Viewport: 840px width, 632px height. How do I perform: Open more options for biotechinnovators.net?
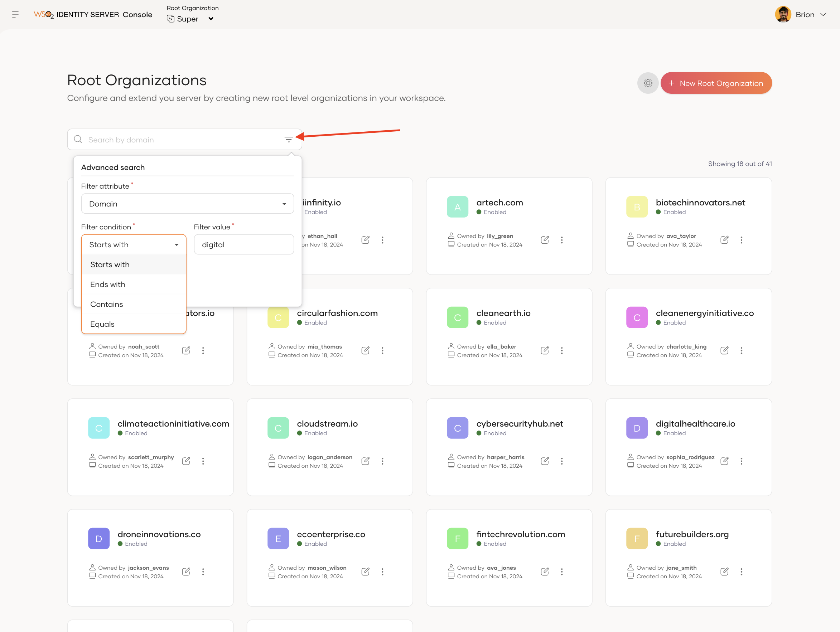click(x=741, y=240)
